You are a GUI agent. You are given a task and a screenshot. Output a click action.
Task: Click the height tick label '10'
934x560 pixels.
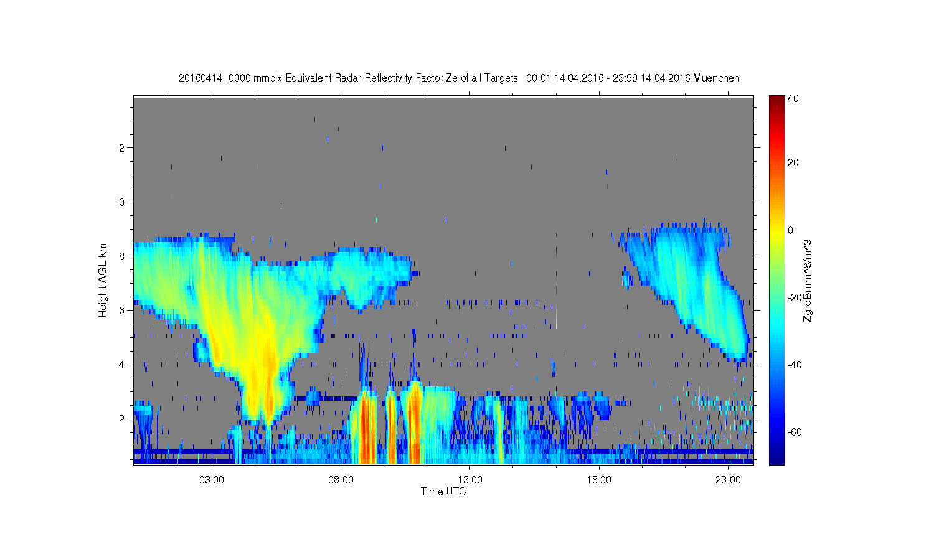[120, 202]
